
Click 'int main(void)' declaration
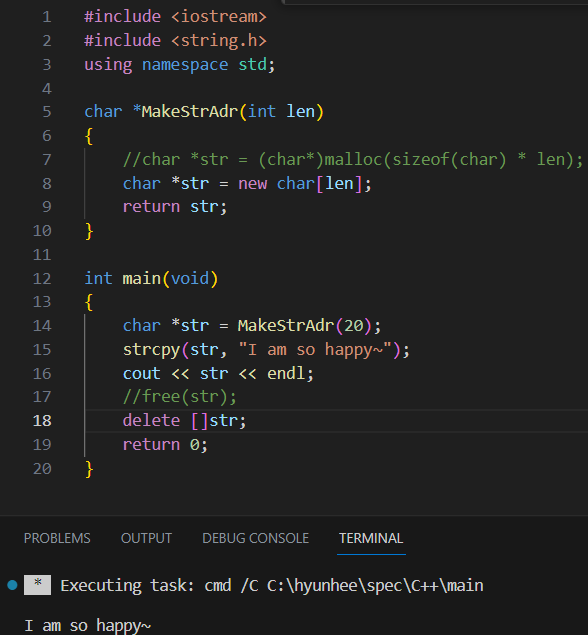pos(151,279)
